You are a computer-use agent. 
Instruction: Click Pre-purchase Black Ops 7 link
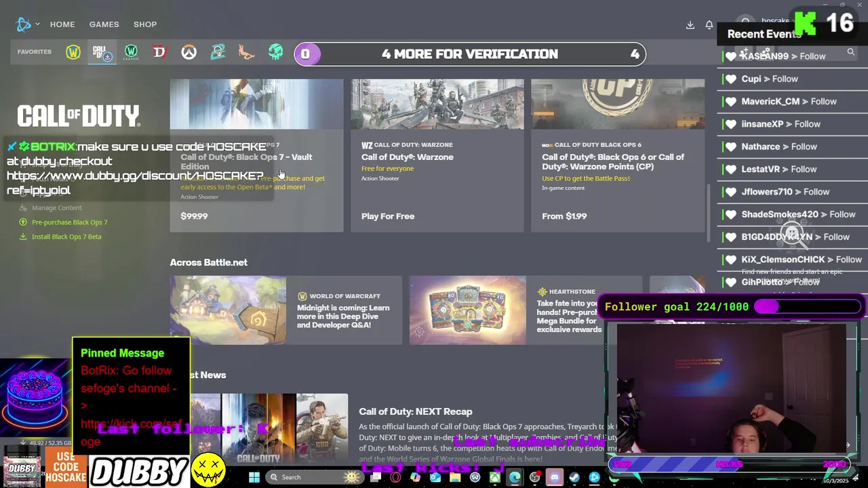(69, 222)
